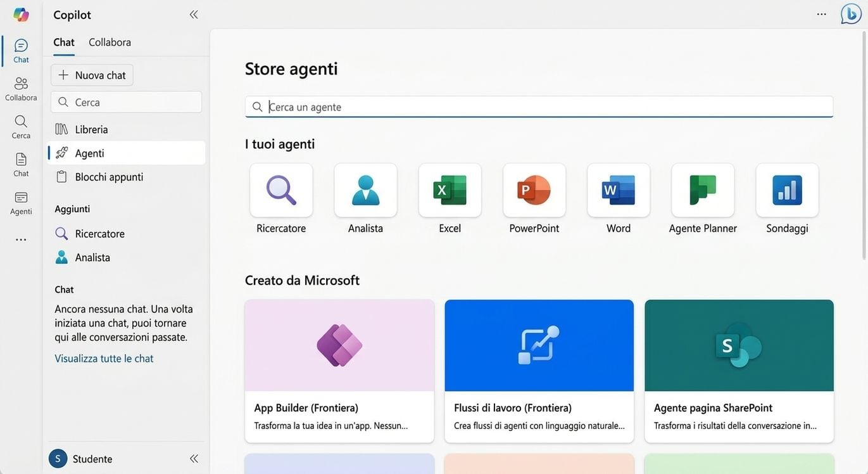Click in the Cerca un agente field
The height and width of the screenshot is (474, 868).
539,106
